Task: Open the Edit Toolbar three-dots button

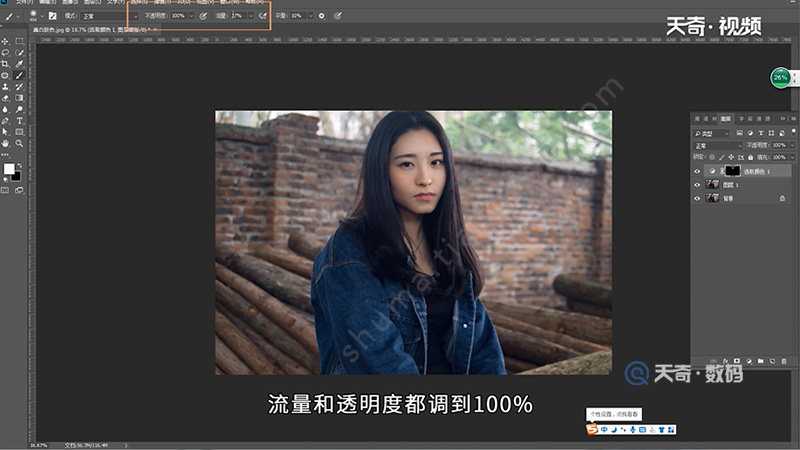Action: pyautogui.click(x=5, y=155)
